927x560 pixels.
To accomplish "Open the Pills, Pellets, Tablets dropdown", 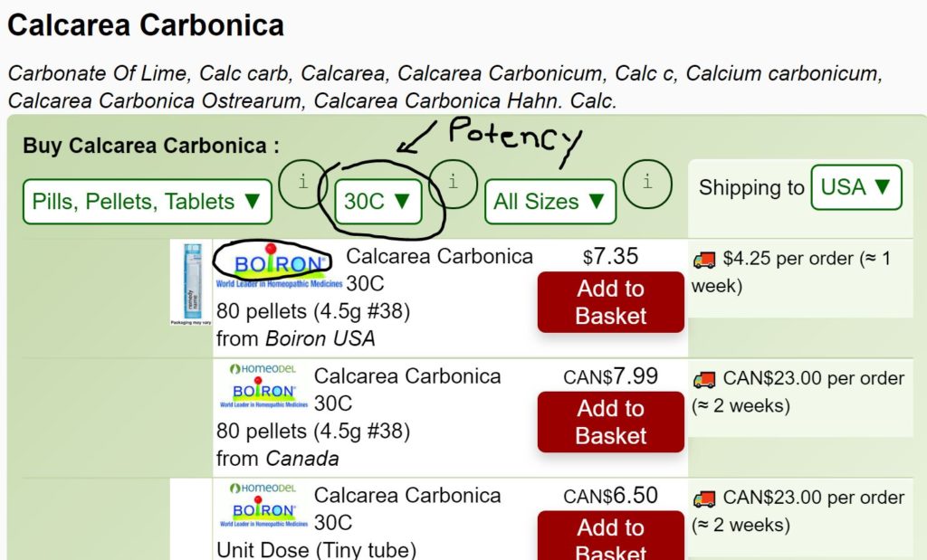I will (147, 202).
